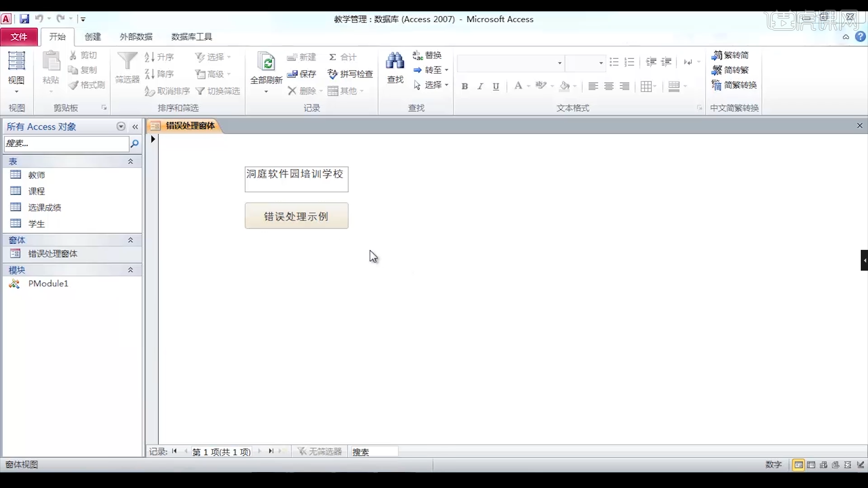Viewport: 868px width, 488px height.
Task: Toggle Bold text formatting
Action: point(464,86)
